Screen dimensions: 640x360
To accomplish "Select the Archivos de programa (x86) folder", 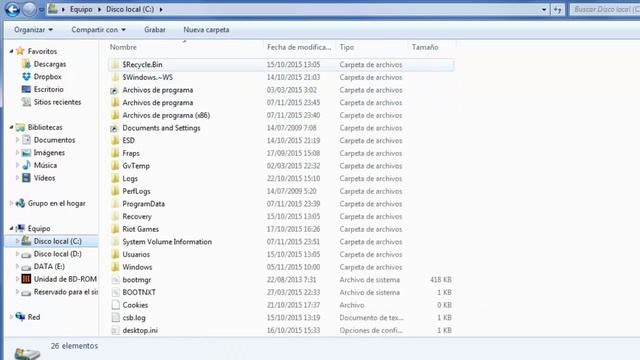I will pyautogui.click(x=166, y=116).
